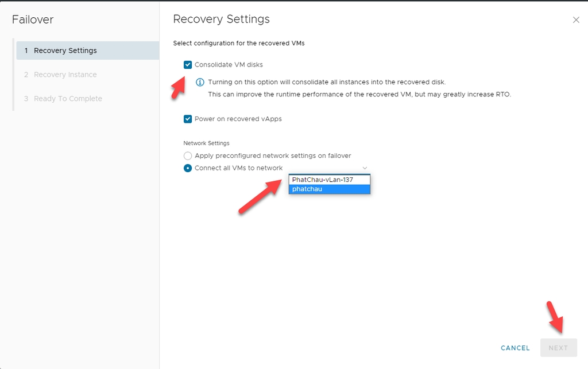Click the Failover wizard title
The image size is (588, 369).
[33, 20]
